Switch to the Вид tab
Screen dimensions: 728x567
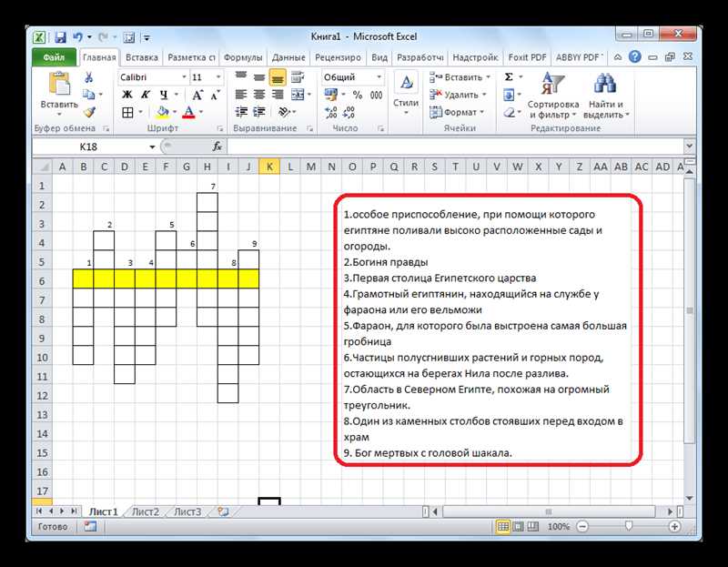[x=379, y=57]
